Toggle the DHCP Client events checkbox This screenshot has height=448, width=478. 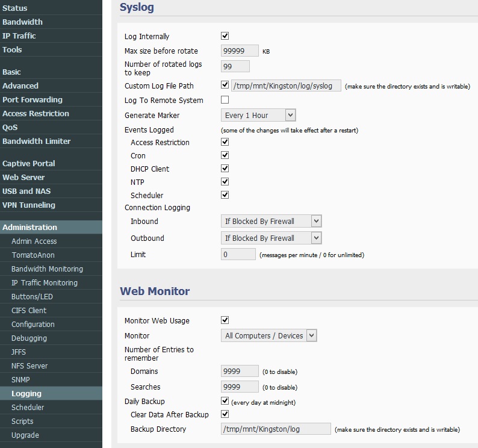pyautogui.click(x=225, y=169)
